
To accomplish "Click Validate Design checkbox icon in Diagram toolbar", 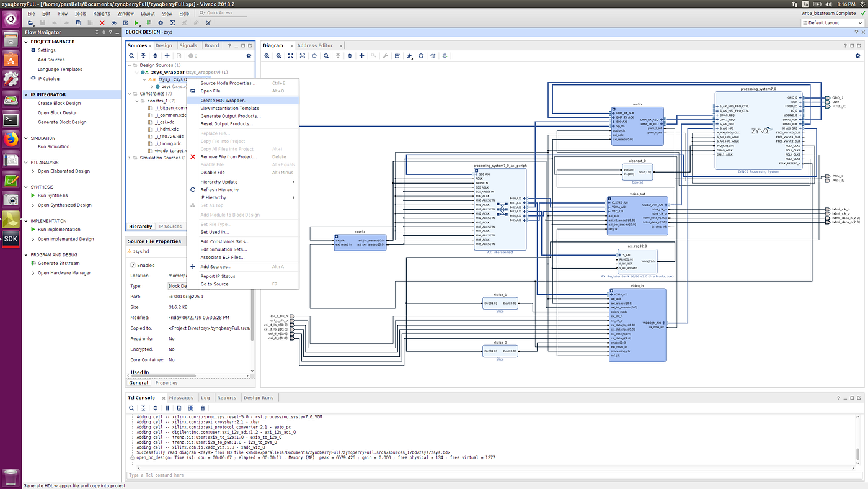I will tap(397, 56).
